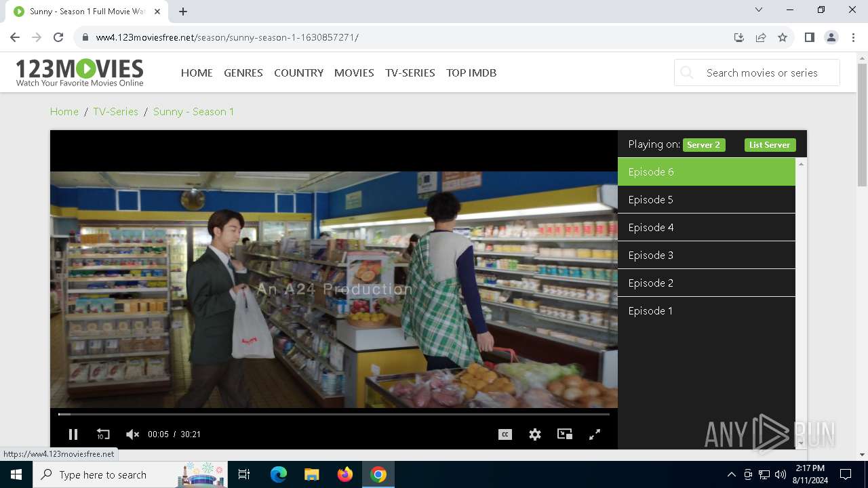Toggle browser side panel

[809, 37]
